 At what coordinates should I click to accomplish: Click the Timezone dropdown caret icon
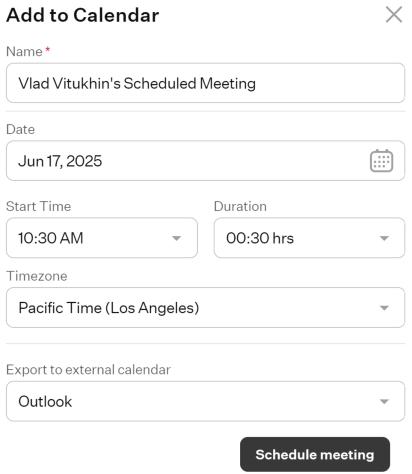click(384, 308)
